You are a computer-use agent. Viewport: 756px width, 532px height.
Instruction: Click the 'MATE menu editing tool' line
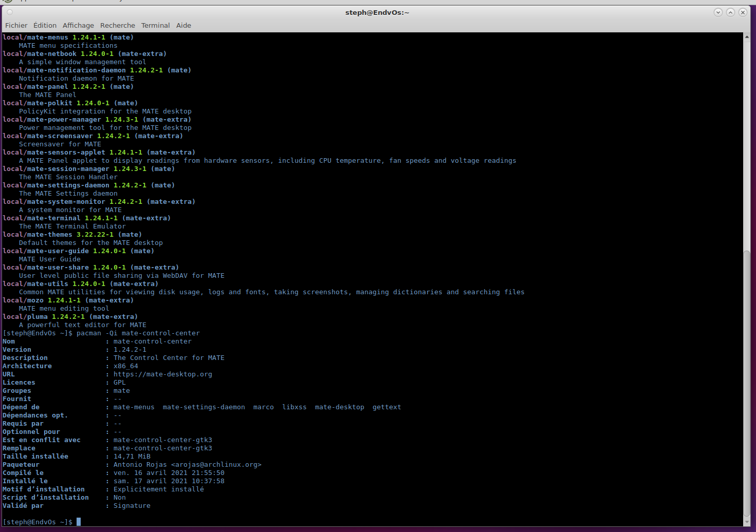[64, 309]
